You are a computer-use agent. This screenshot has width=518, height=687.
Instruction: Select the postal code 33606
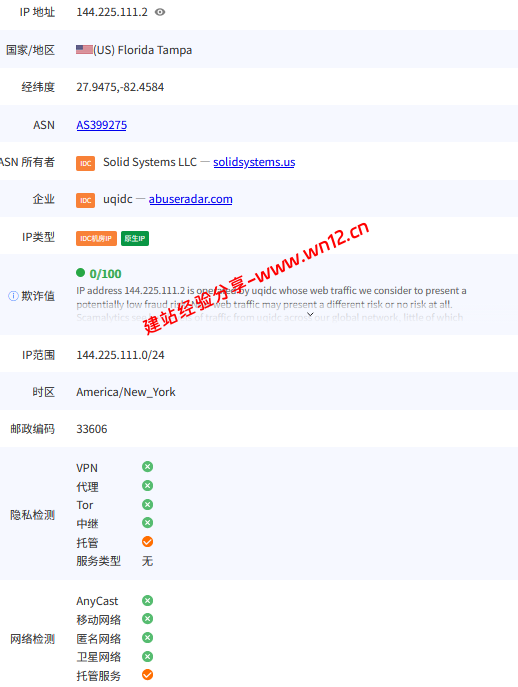click(92, 429)
